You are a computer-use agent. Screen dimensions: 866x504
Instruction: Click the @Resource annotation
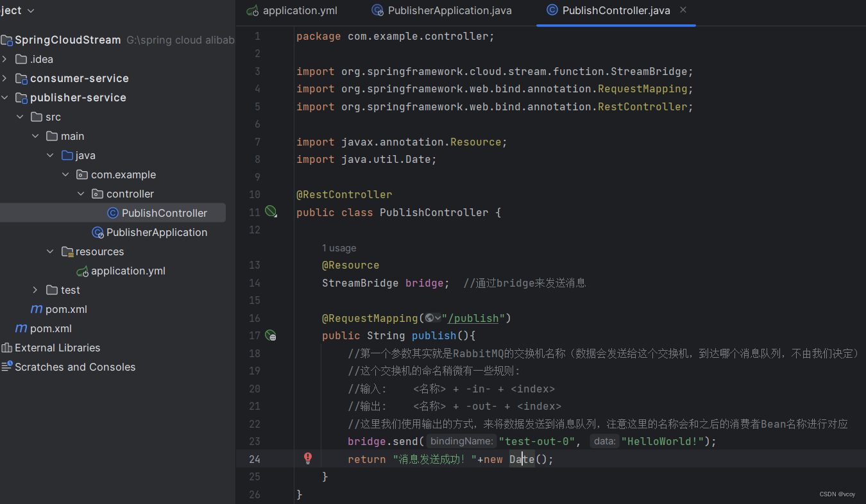[x=350, y=265]
